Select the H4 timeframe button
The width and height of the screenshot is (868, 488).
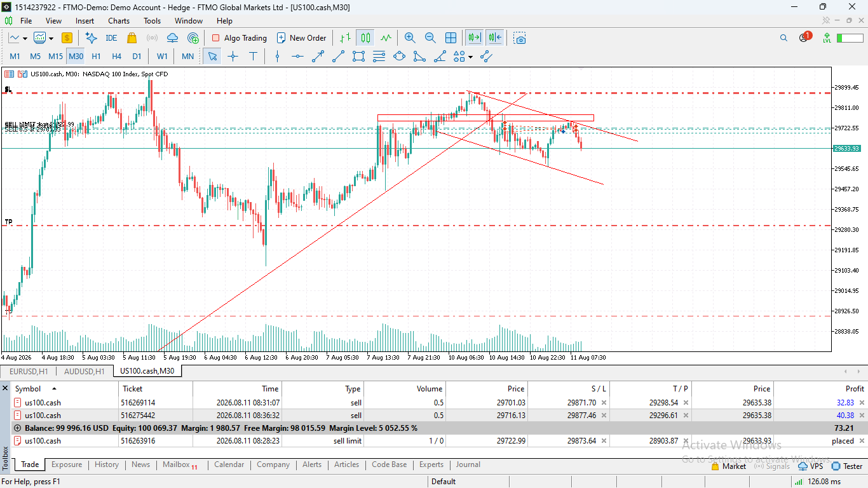[116, 56]
